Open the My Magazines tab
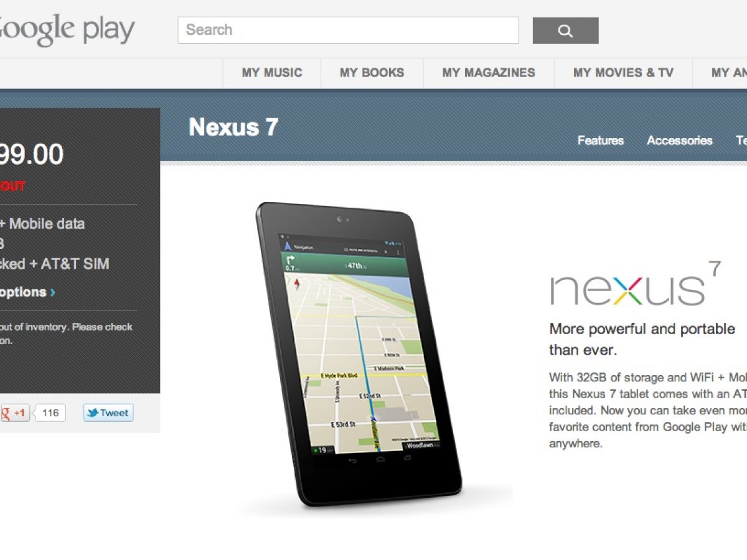 coord(489,73)
